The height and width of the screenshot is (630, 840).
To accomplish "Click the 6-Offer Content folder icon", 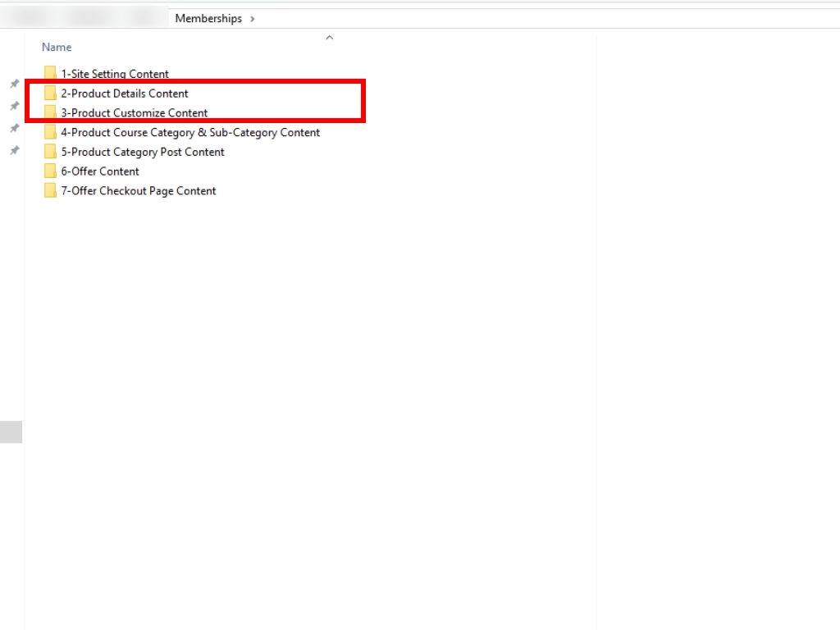I will pyautogui.click(x=50, y=171).
